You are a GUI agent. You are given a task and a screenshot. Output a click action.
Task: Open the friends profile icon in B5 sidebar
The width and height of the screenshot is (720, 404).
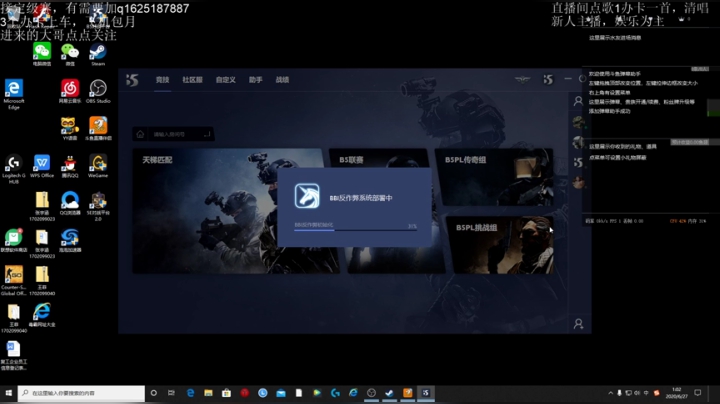coord(578,101)
